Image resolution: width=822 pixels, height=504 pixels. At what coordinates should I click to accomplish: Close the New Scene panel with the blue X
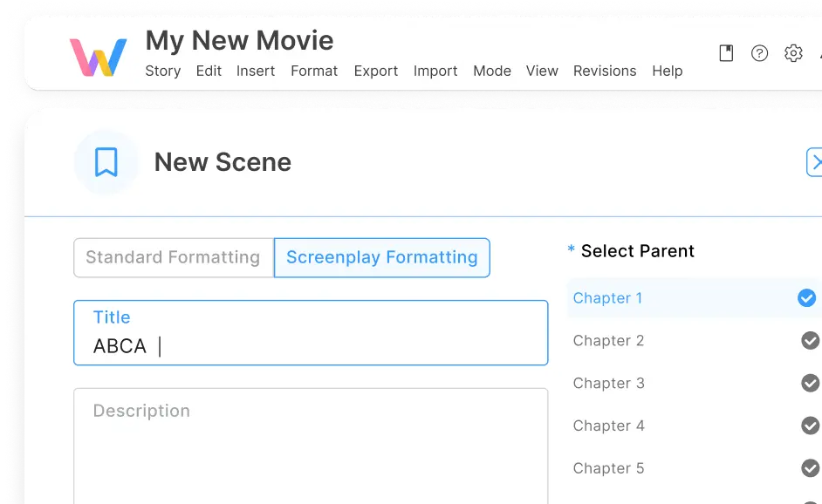[817, 161]
